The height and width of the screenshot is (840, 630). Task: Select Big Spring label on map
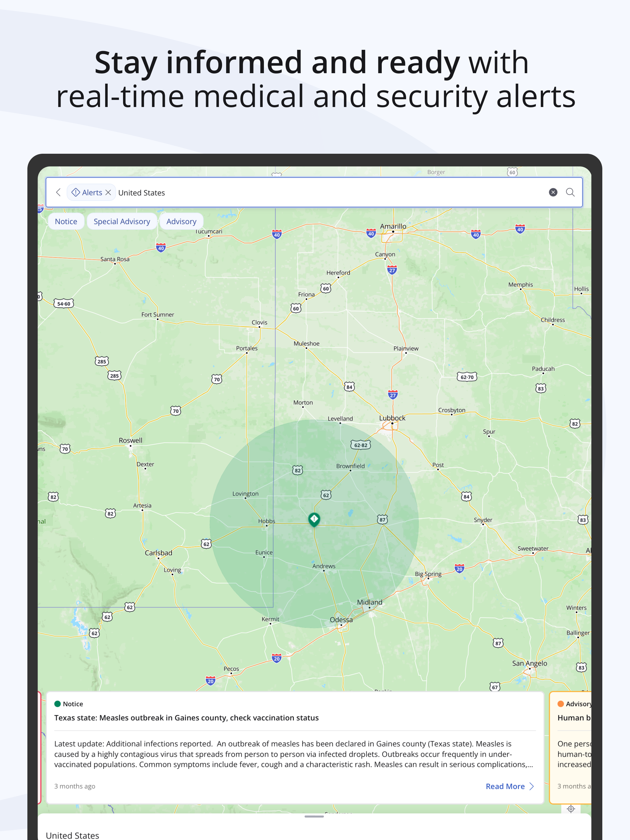[428, 574]
